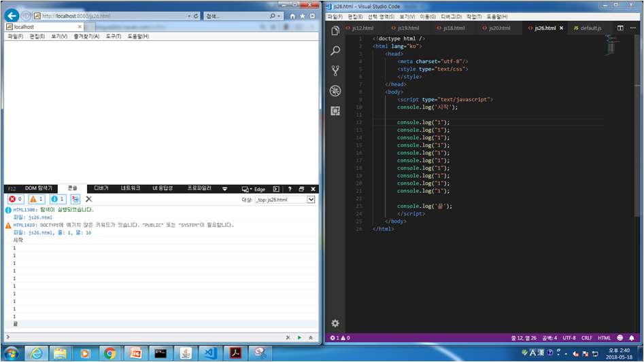This screenshot has height=362, width=644.
Task: Toggle warning messages filter in F12 console
Action: tap(37, 199)
